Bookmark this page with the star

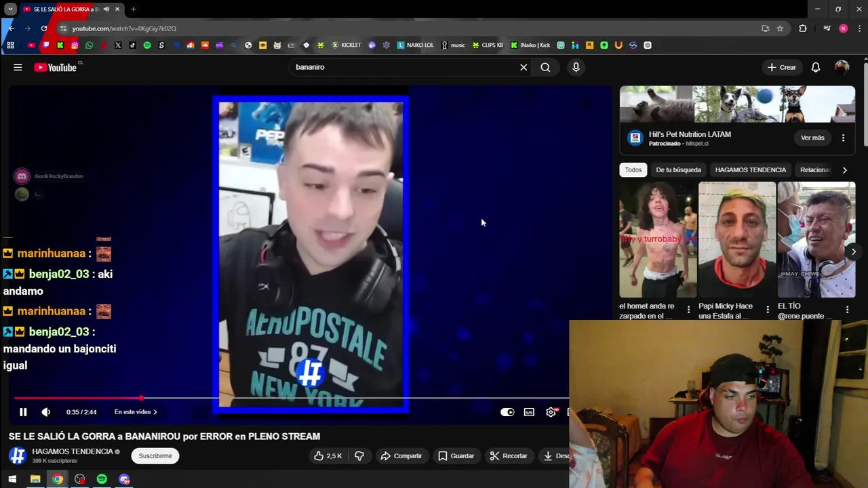point(780,28)
